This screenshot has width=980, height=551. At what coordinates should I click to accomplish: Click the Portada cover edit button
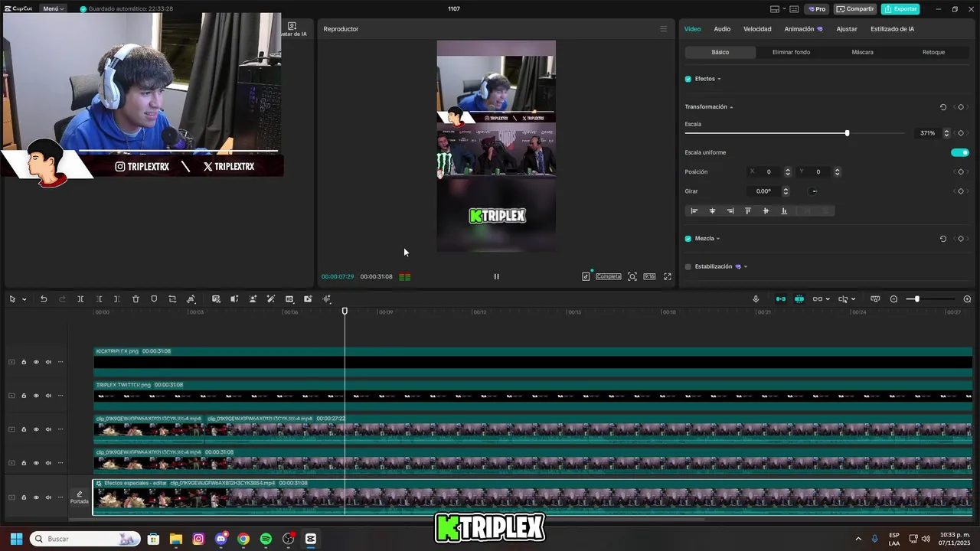click(79, 497)
